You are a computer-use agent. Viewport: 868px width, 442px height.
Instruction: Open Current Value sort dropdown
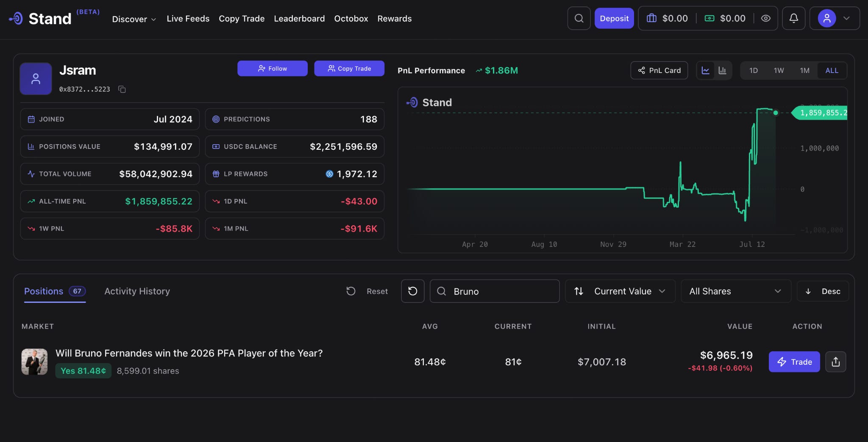(620, 291)
